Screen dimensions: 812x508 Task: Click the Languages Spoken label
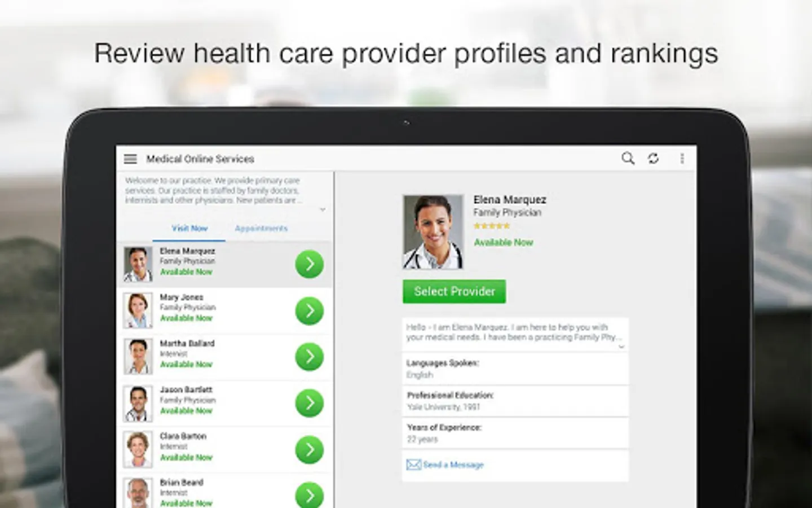pyautogui.click(x=443, y=363)
